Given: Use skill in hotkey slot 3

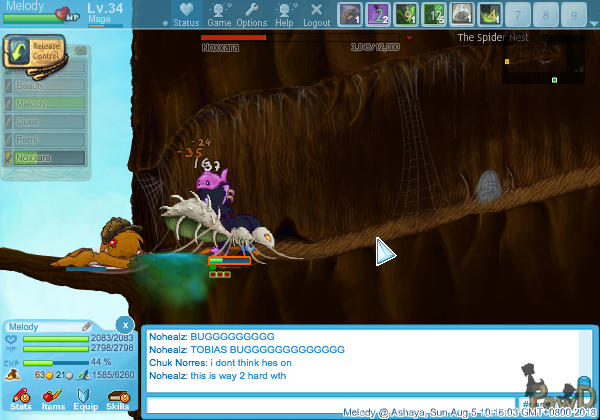Looking at the screenshot, I should [x=406, y=14].
